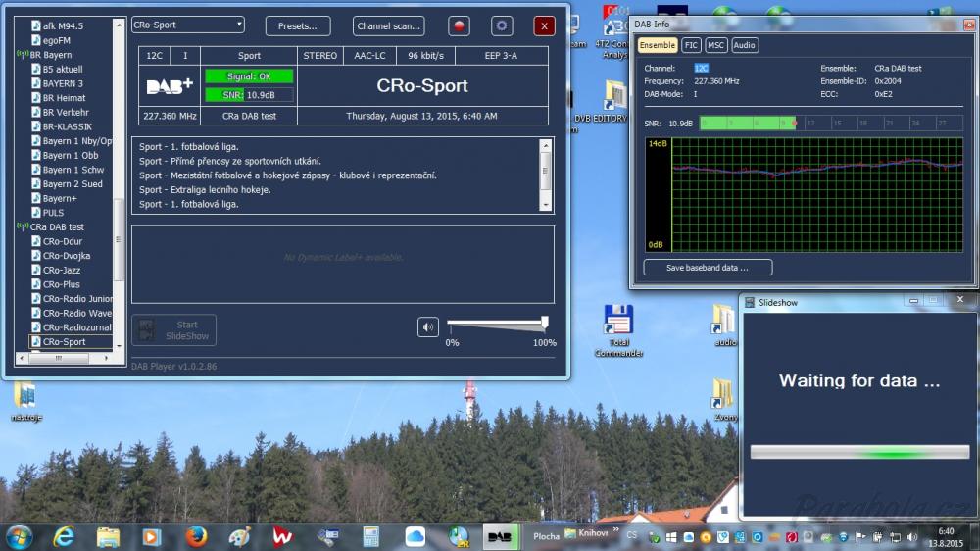Viewport: 980px width, 551px height.
Task: Select station Bayern 2 Sued
Action: click(72, 184)
